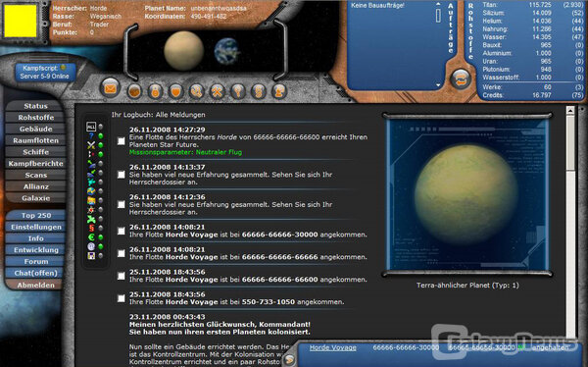Click the down arrow in the Aufträge panel
The height and width of the screenshot is (367, 588).
(x=438, y=85)
